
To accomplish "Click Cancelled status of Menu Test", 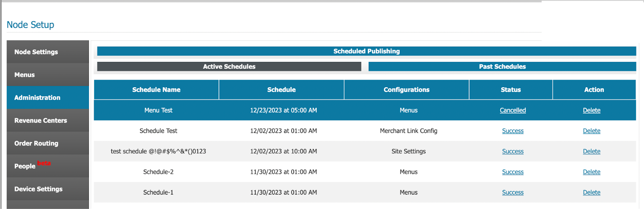I will (x=513, y=110).
